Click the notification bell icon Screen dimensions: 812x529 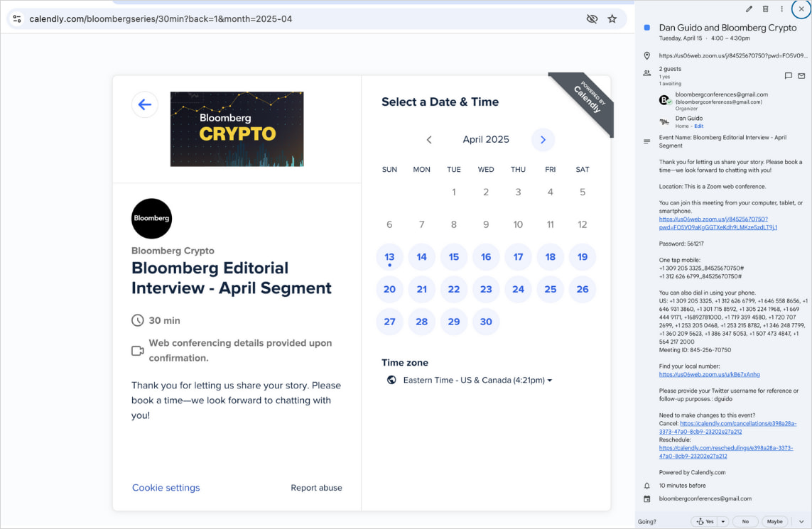pos(646,486)
